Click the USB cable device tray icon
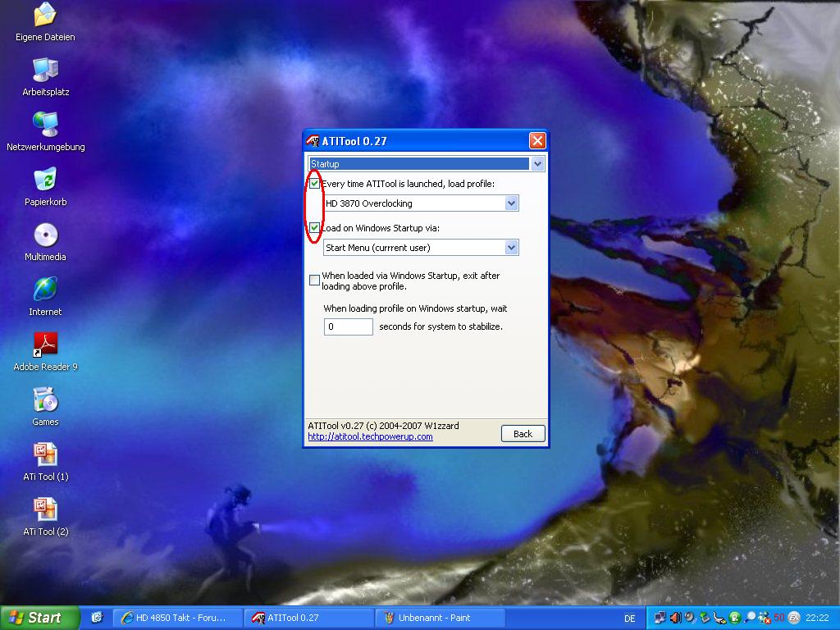This screenshot has height=630, width=840. tap(719, 618)
